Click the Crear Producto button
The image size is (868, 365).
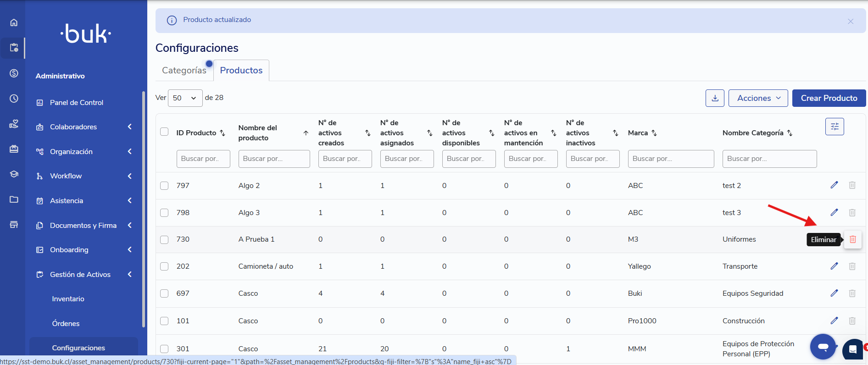pos(829,98)
